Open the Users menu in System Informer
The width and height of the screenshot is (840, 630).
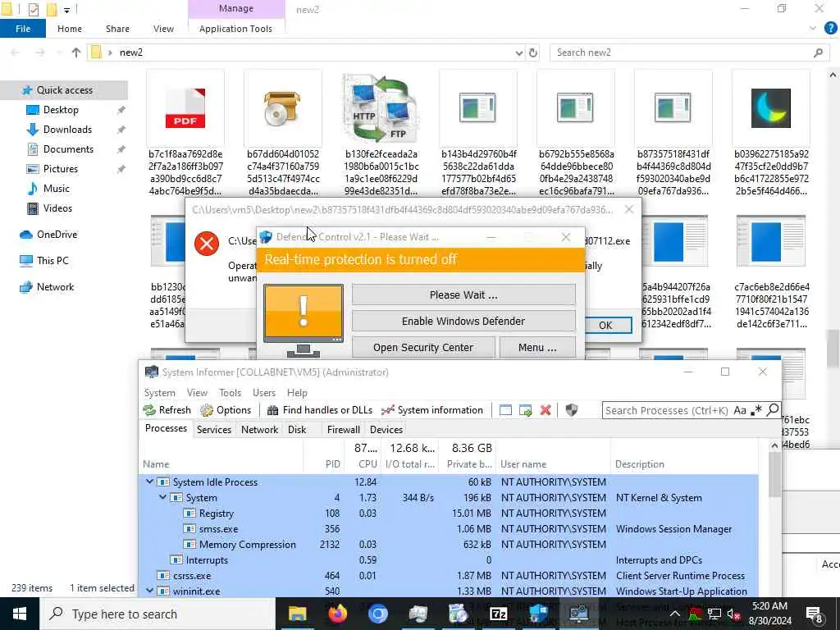click(263, 393)
